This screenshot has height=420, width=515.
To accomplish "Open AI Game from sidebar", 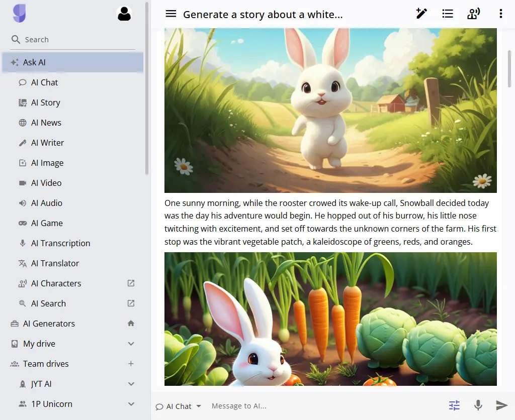I will 72,223.
